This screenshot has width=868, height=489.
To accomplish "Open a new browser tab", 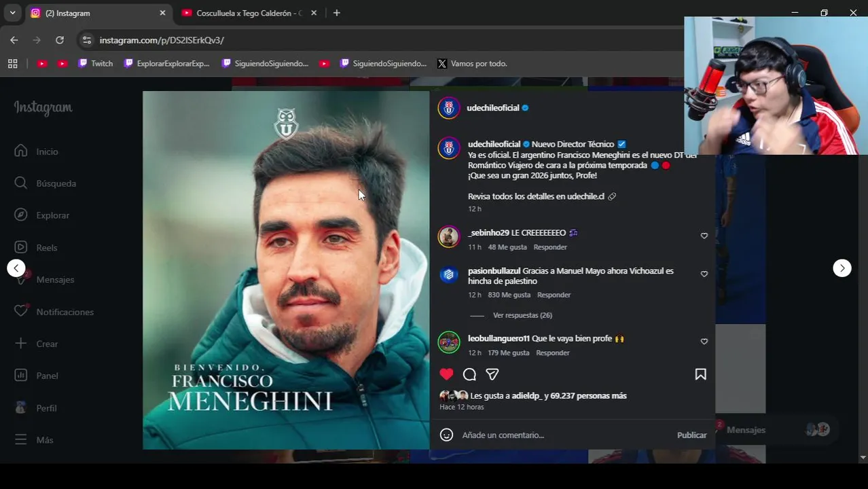I will click(337, 13).
